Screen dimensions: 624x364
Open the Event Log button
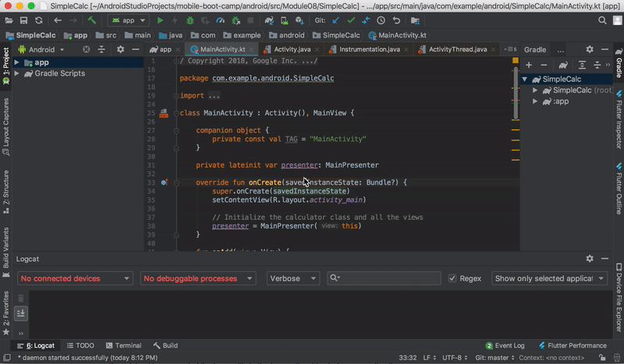(505, 345)
